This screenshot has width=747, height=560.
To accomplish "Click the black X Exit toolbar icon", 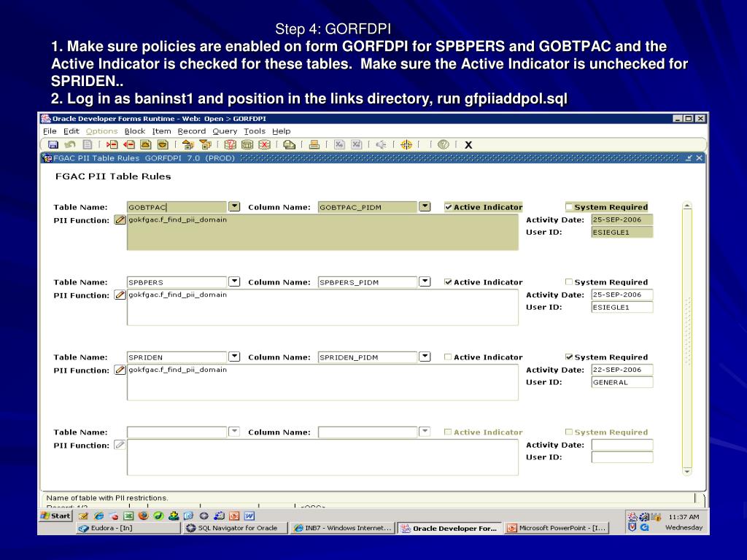I will (468, 145).
